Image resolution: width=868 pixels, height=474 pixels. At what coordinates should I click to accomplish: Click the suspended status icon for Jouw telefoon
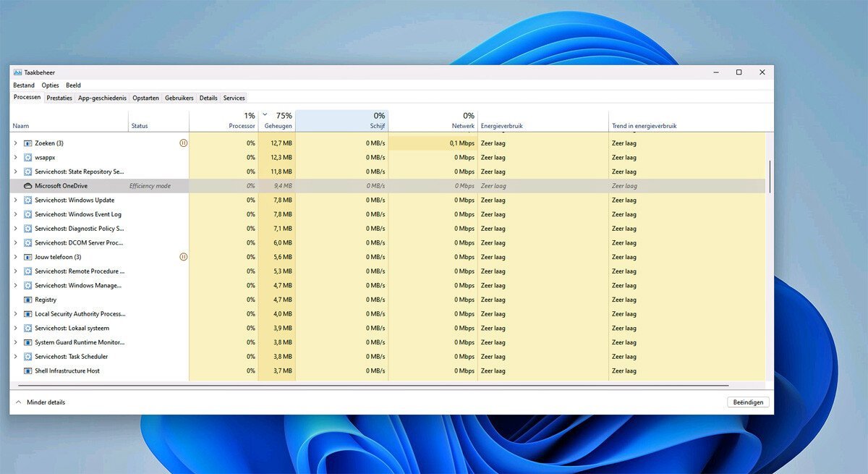184,257
